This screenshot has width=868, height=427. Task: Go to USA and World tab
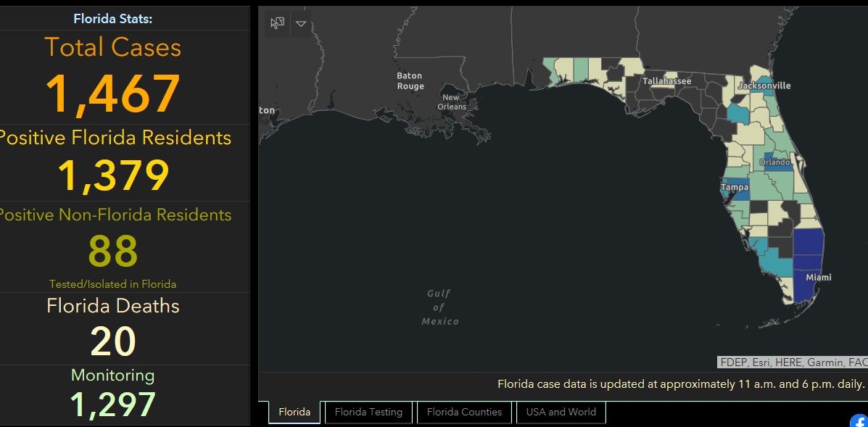561,412
